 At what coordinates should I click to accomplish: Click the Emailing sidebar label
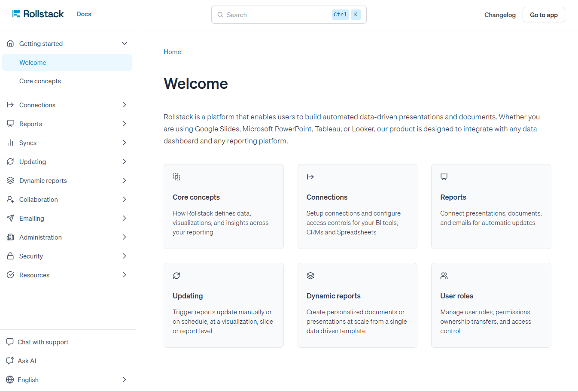tap(32, 218)
